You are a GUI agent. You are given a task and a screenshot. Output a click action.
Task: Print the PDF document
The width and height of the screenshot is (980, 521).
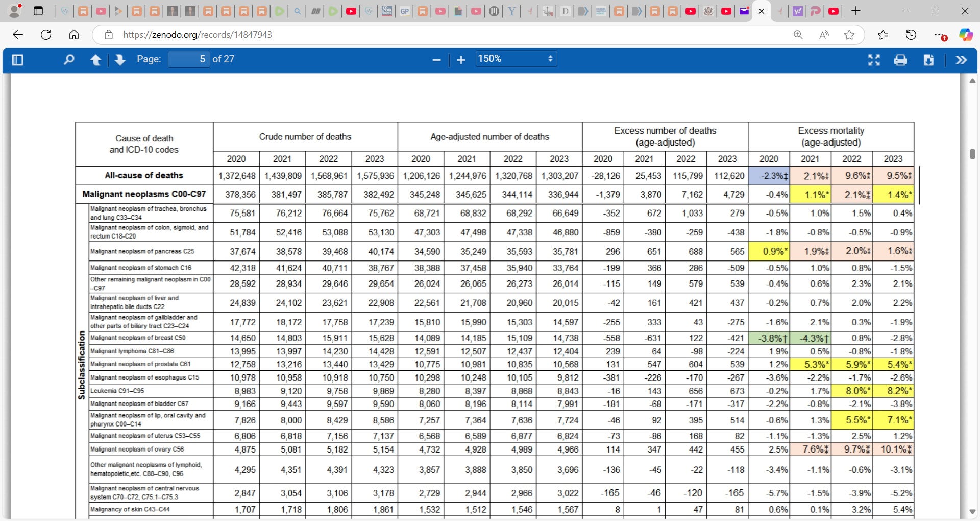click(x=901, y=60)
